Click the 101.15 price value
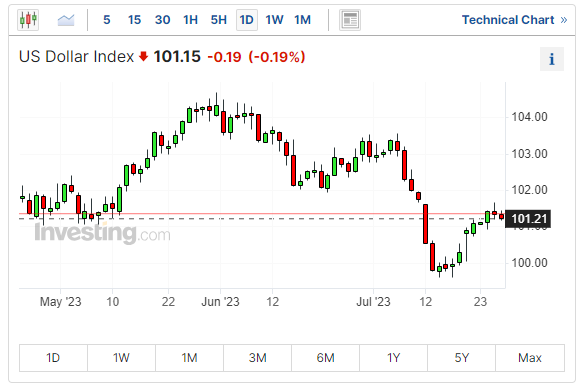The height and width of the screenshot is (386, 583). pyautogui.click(x=177, y=57)
